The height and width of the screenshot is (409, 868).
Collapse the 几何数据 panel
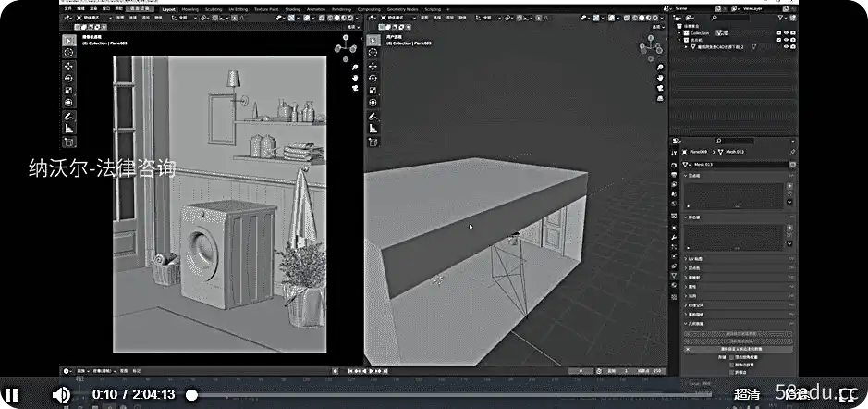[x=739, y=324]
